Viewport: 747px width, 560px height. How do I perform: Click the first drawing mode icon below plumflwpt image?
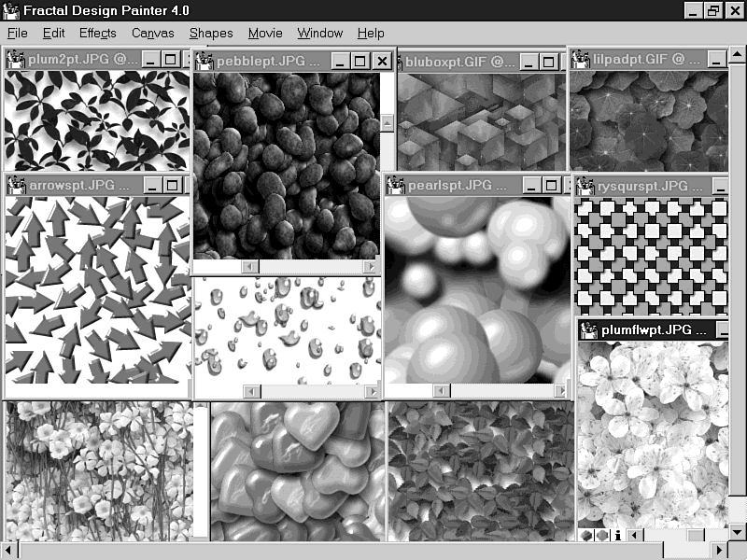pyautogui.click(x=585, y=535)
